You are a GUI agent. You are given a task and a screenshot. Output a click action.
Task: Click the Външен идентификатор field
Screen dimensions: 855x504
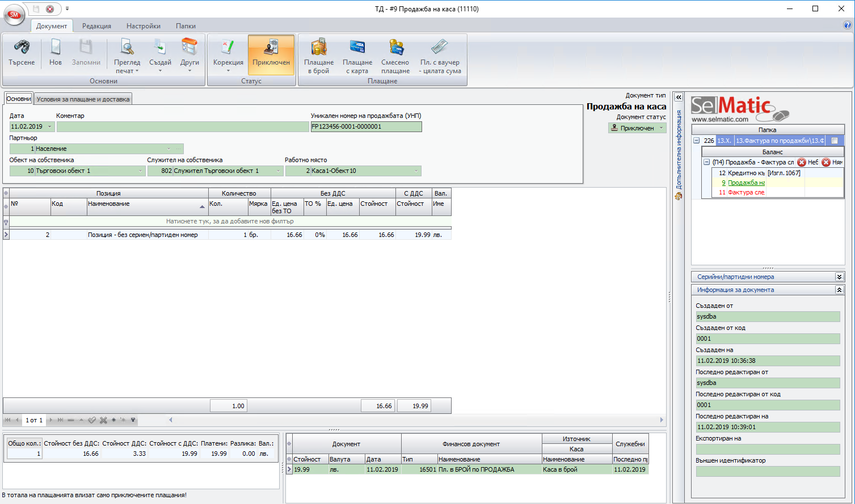point(768,471)
